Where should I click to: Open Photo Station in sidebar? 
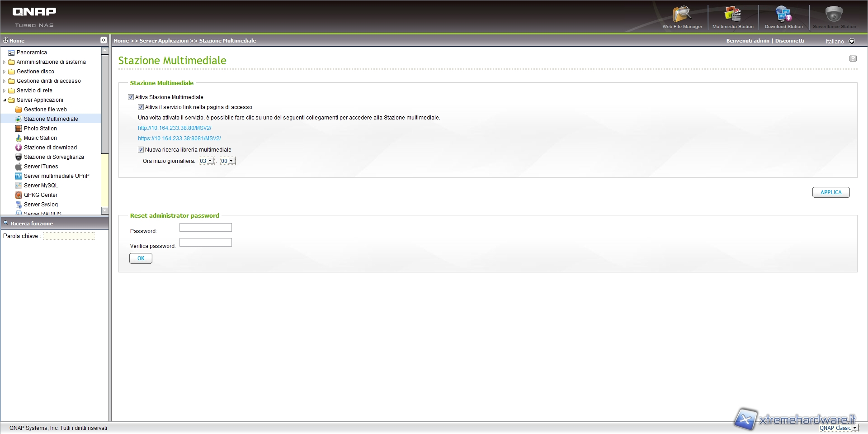[40, 129]
